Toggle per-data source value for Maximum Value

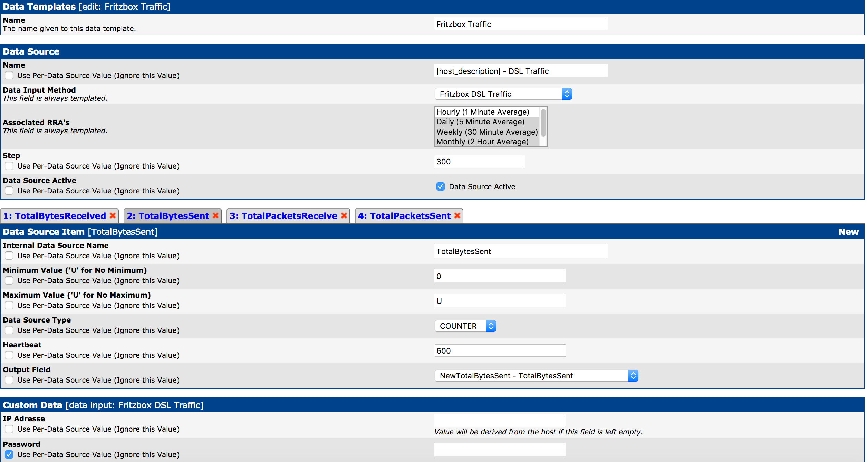point(9,305)
